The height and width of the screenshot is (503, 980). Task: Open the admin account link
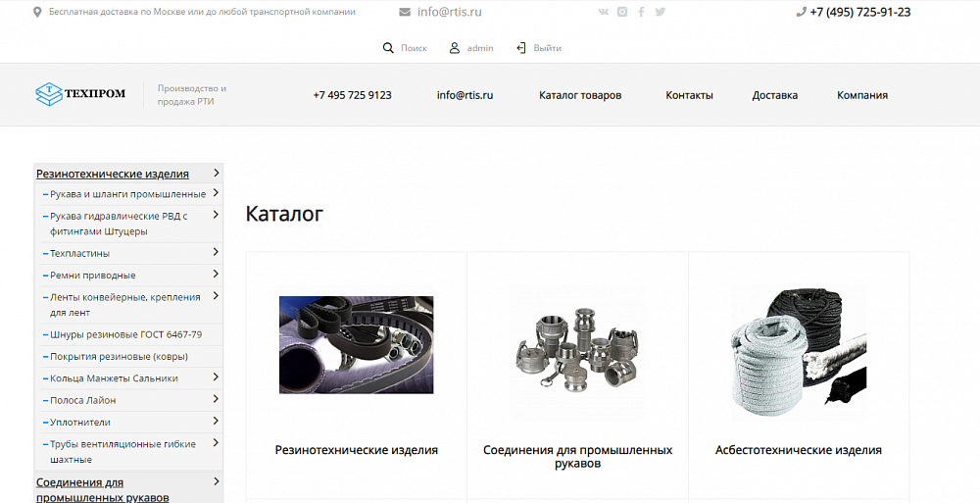pyautogui.click(x=480, y=48)
